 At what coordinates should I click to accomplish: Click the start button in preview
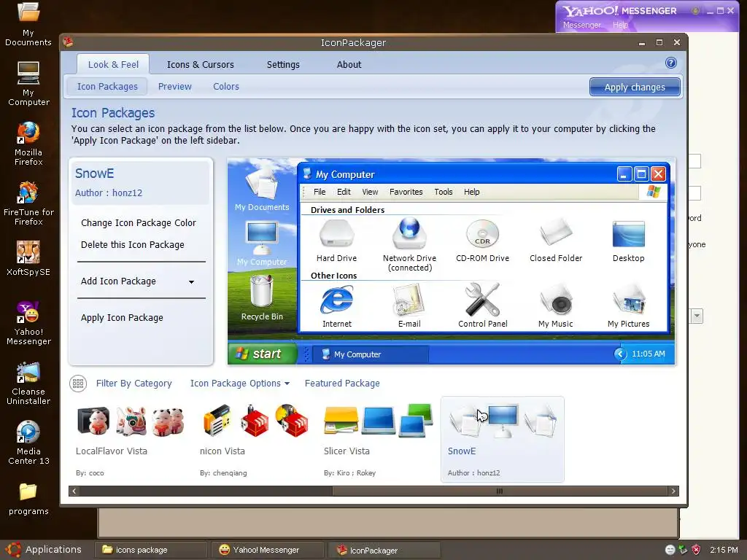click(263, 354)
